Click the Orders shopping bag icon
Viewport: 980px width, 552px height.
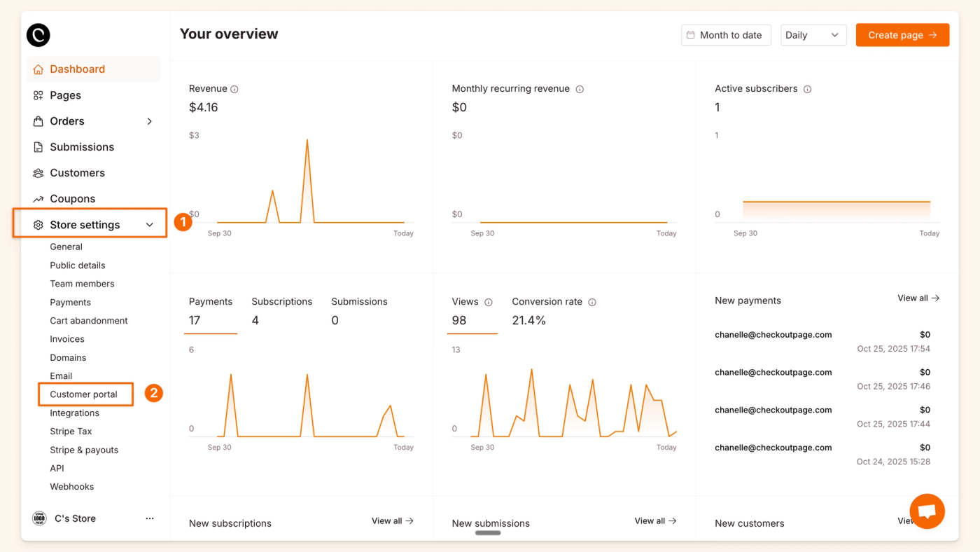pos(38,121)
